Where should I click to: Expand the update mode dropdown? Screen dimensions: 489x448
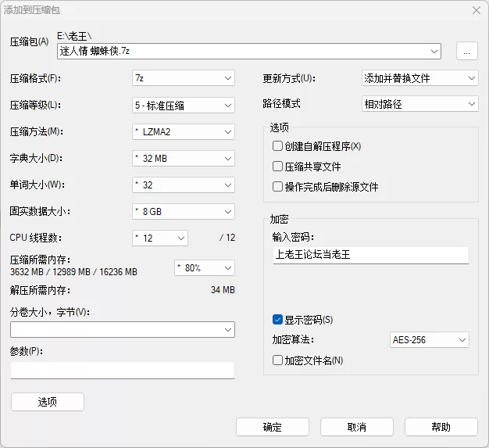[419, 78]
